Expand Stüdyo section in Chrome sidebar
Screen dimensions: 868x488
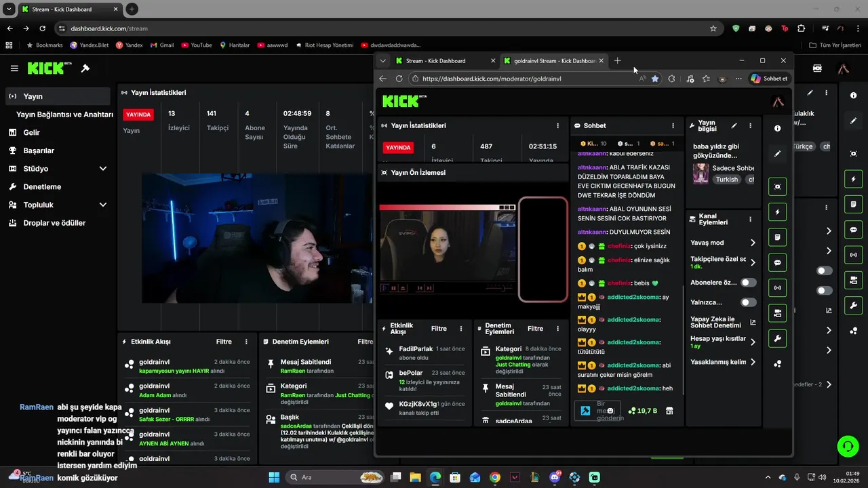[103, 169]
